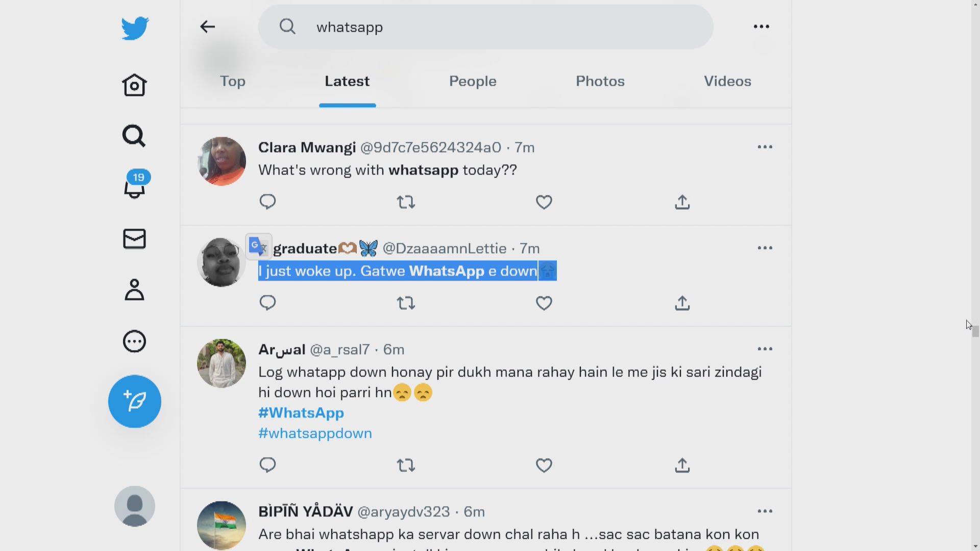Toggle like on Clara Mwangi tweet

[x=544, y=201]
